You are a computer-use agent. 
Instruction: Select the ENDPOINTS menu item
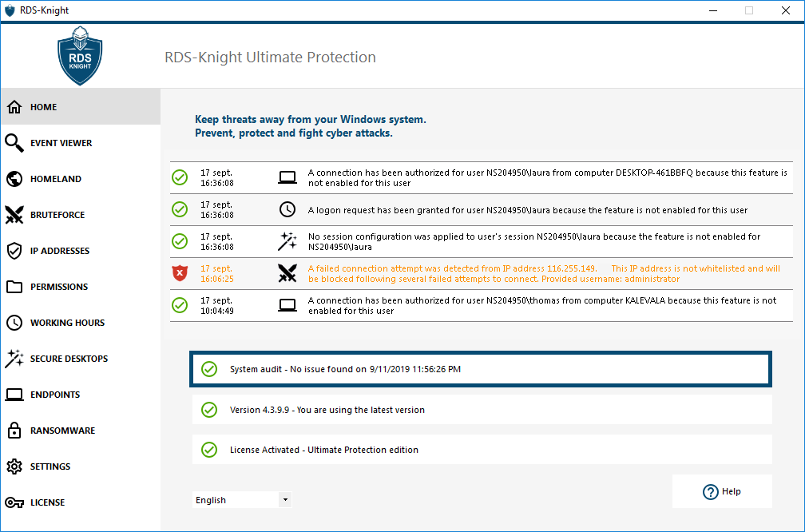[x=81, y=395]
